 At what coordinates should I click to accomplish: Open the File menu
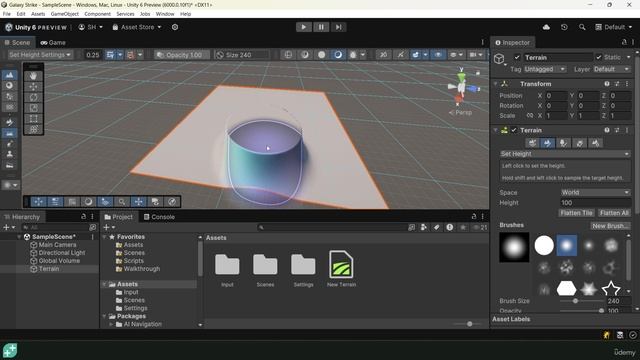7,14
